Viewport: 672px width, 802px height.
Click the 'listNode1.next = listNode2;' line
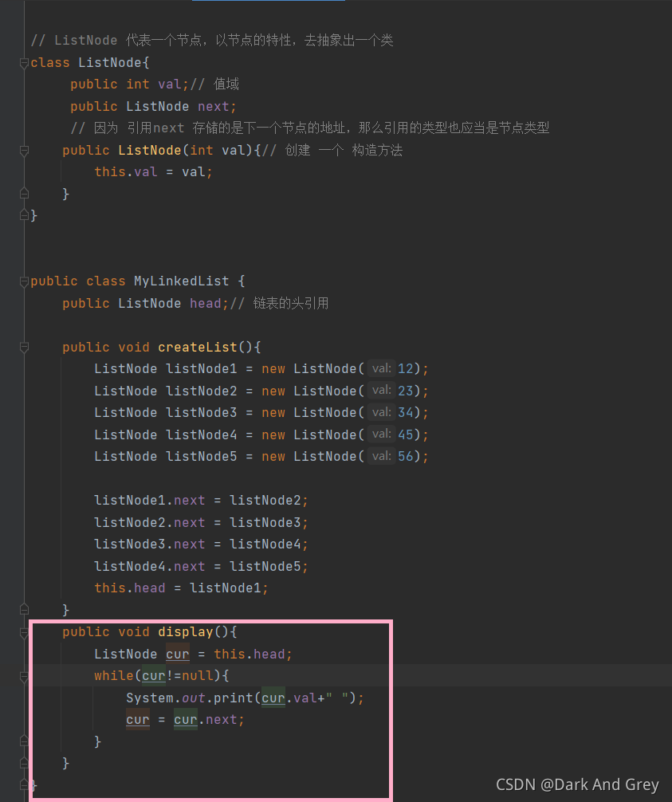201,500
